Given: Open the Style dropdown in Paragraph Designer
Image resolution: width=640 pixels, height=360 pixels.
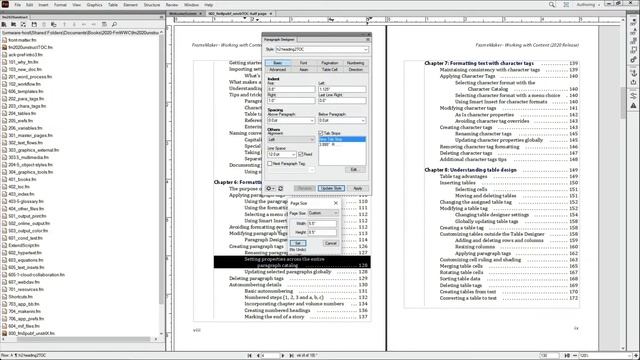Looking at the screenshot, I should [365, 49].
